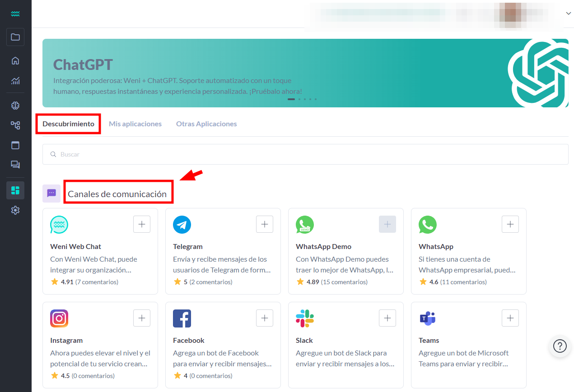
Task: Click inside the Buscar search field
Action: (181, 154)
